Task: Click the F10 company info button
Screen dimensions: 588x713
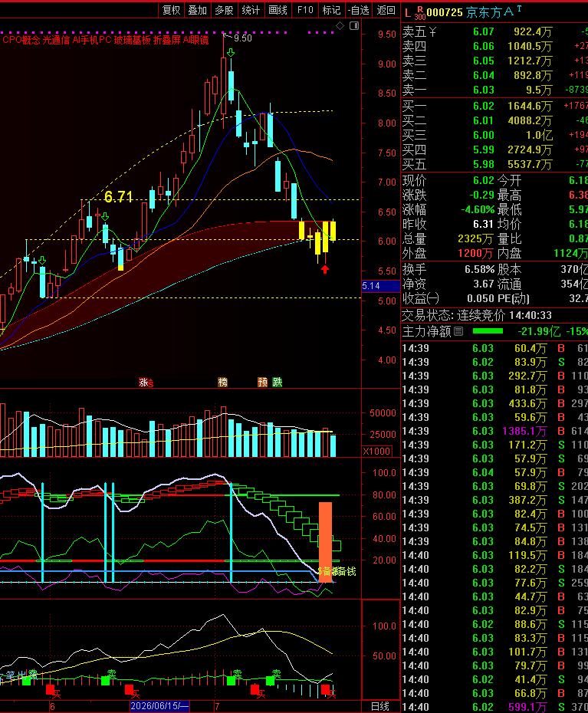Action: (304, 10)
